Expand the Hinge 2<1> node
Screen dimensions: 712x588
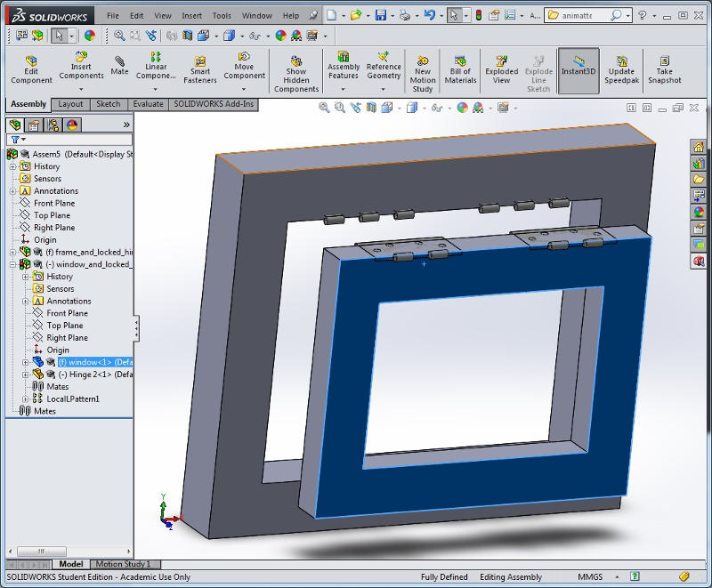26,375
